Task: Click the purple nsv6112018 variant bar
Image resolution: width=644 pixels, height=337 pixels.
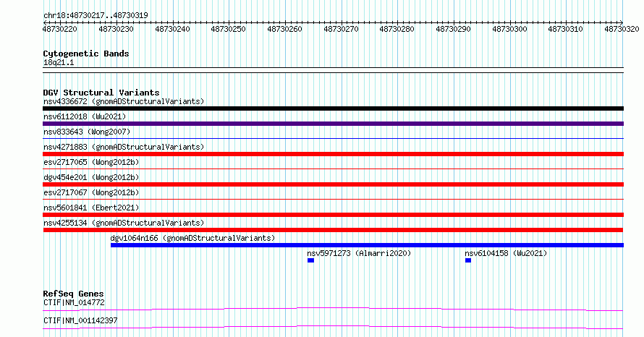Action: pos(333,124)
